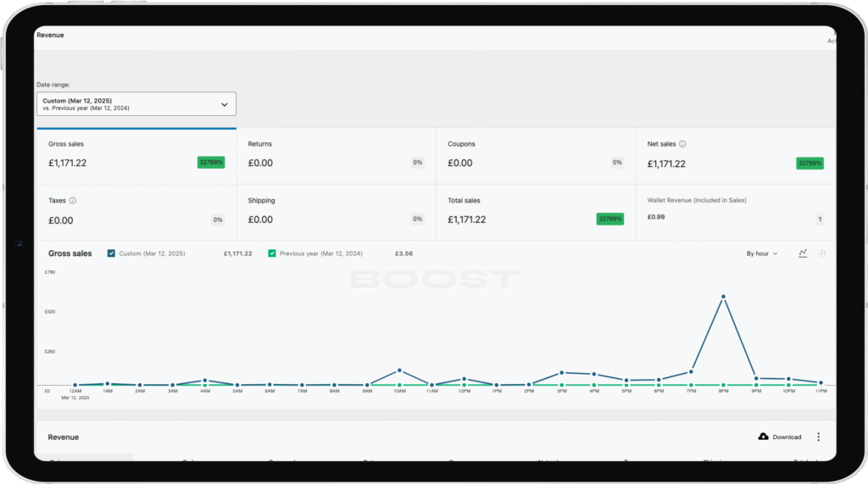Select the Gross sales summary card
This screenshot has height=484, width=868.
[x=136, y=156]
